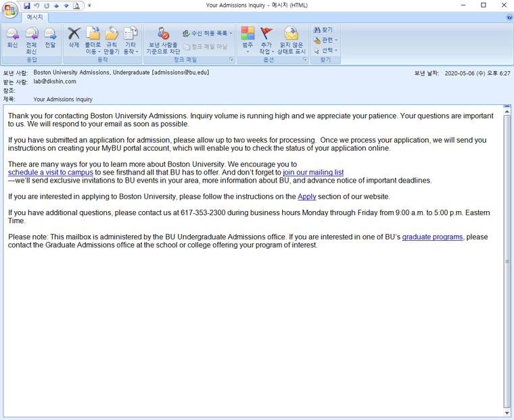This screenshot has height=420, width=514.
Task: Open the 'graduate programs' link
Action: click(432, 237)
